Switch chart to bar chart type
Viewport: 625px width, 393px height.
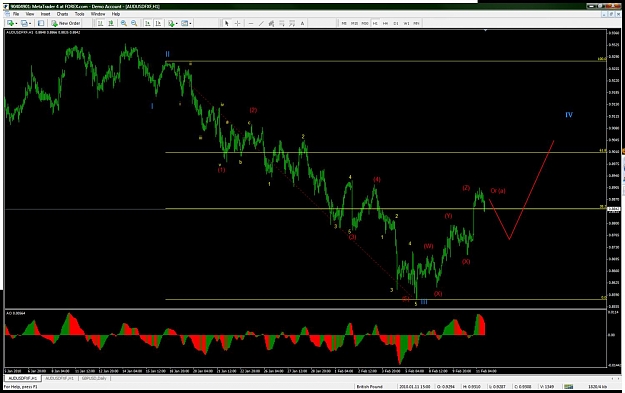click(100, 24)
